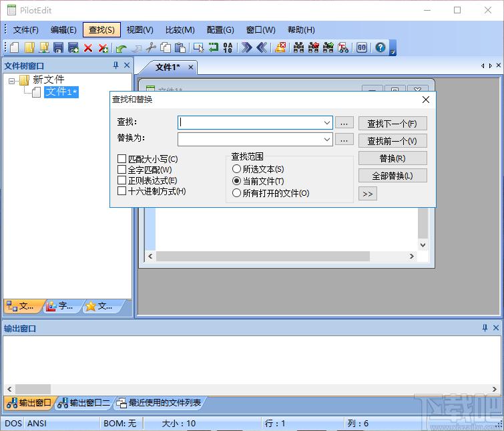Expand the 查找 history dropdown arrow
Image resolution: width=504 pixels, height=431 pixels.
[x=327, y=122]
